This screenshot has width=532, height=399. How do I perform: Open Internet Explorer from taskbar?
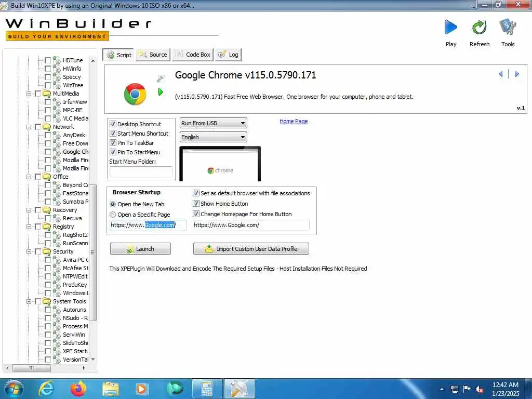click(x=46, y=389)
